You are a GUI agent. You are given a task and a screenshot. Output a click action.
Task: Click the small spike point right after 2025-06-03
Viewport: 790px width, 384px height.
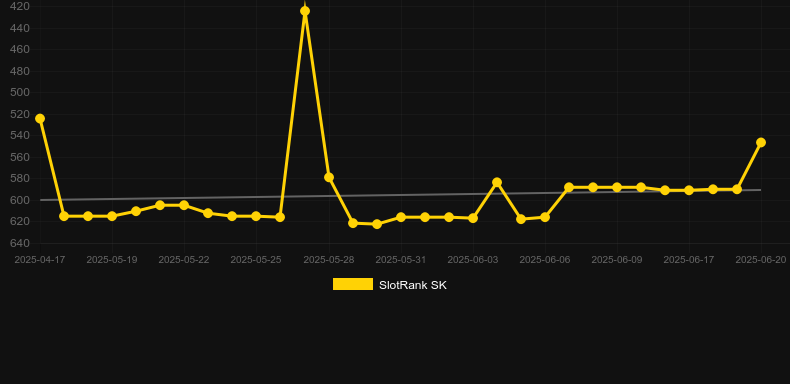click(497, 182)
